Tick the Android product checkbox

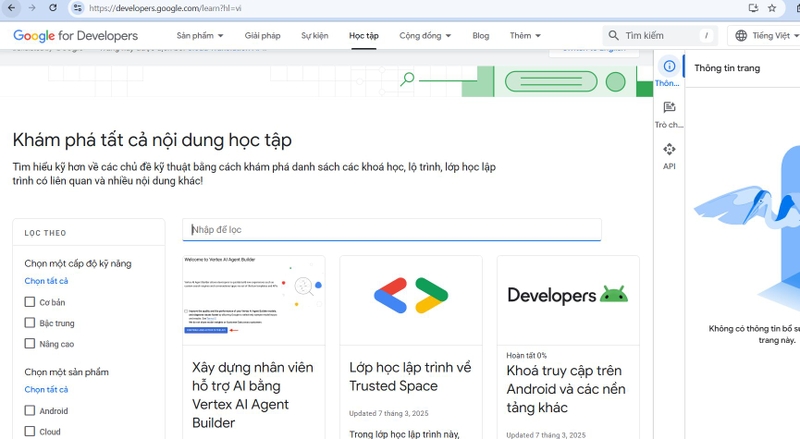coord(30,410)
